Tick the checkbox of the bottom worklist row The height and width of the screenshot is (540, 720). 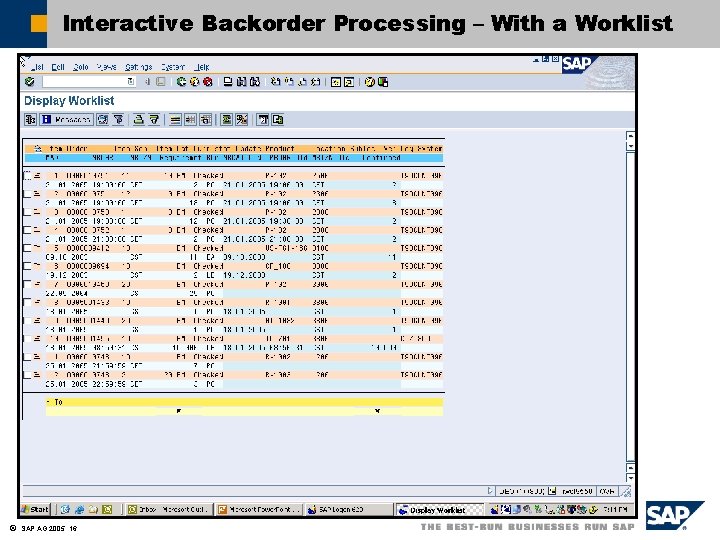point(28,375)
